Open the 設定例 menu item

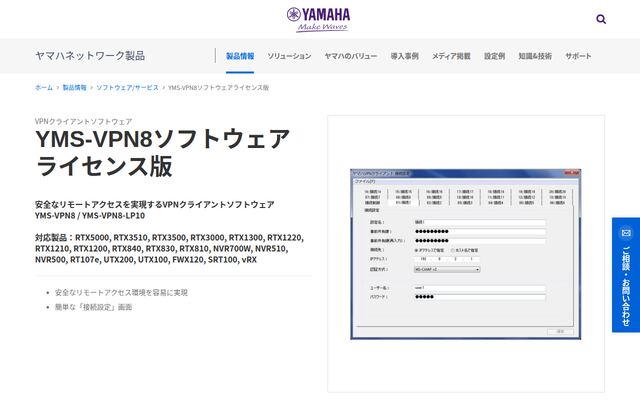click(495, 56)
